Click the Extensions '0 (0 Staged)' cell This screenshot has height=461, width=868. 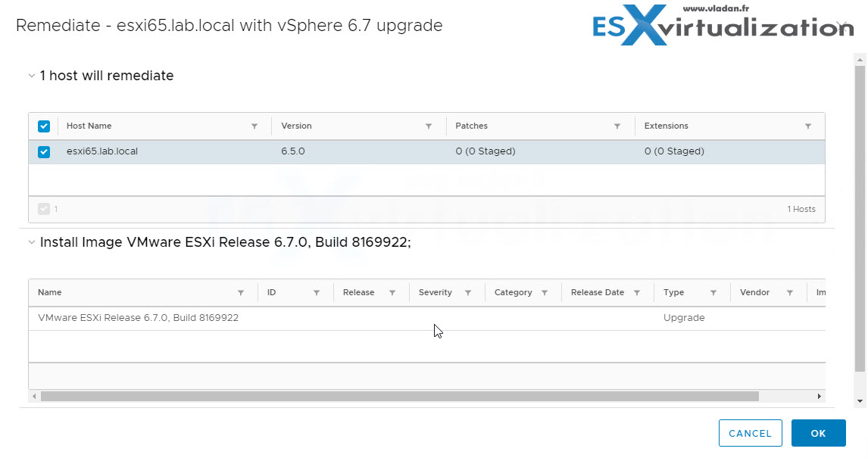674,151
